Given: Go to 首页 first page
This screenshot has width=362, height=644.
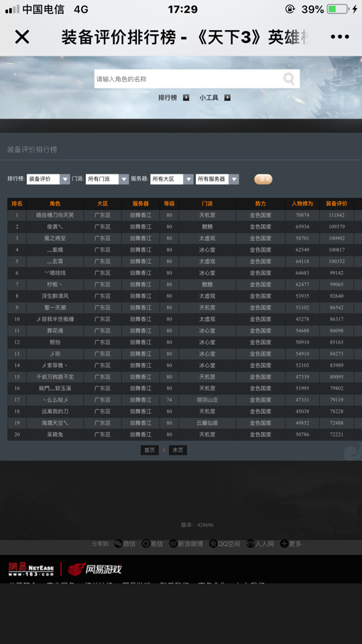Looking at the screenshot, I should (x=149, y=450).
